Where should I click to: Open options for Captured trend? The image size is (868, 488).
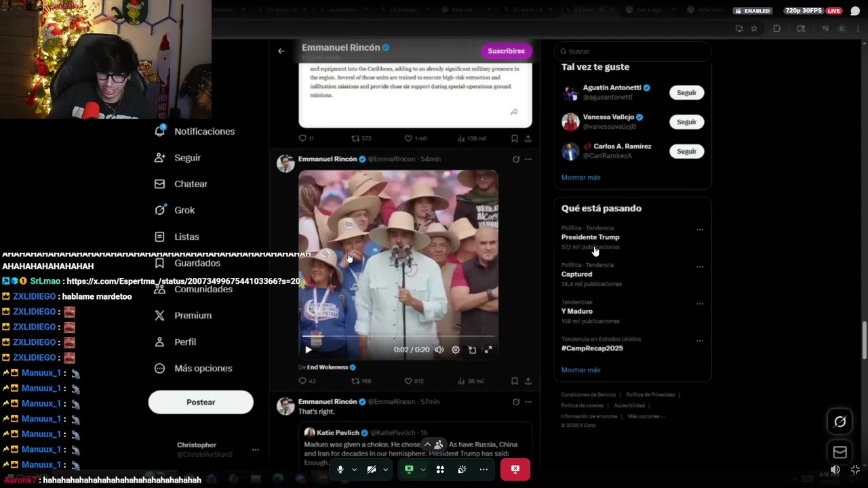coord(700,267)
